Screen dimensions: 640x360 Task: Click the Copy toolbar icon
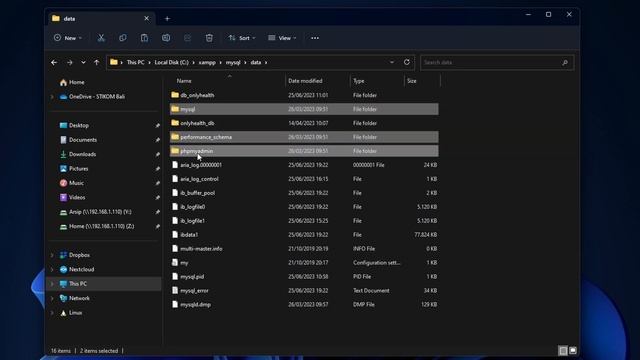[122, 38]
